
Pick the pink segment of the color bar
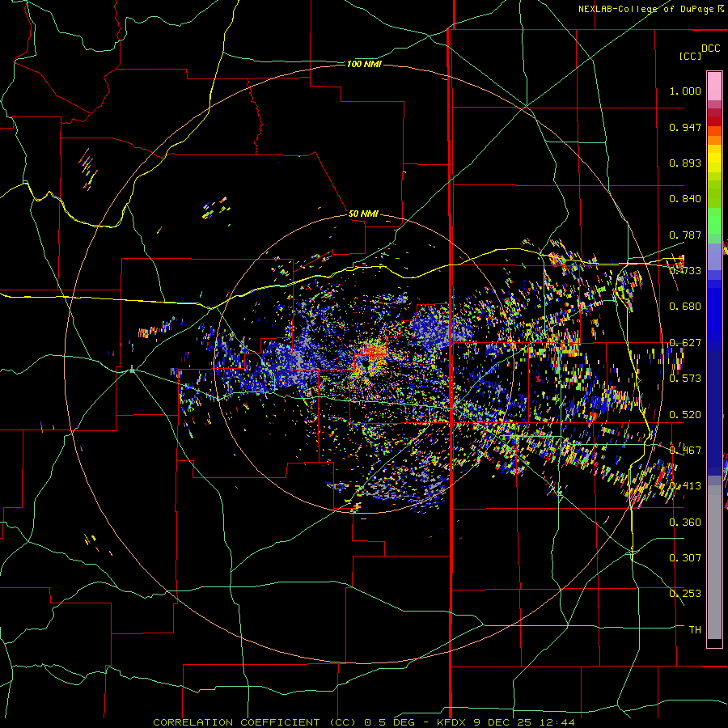tap(714, 86)
